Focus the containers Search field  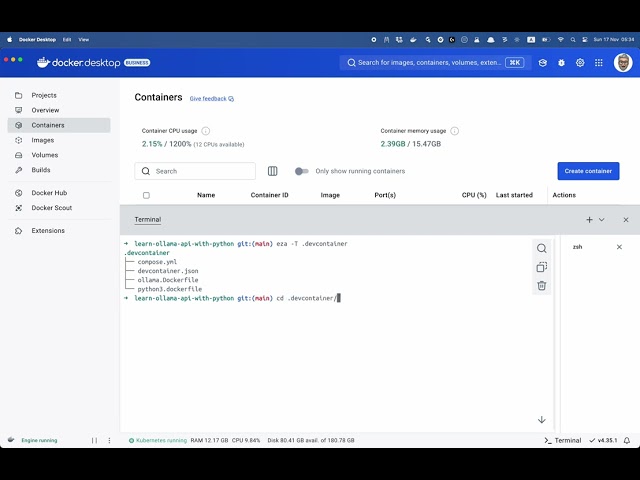[x=195, y=171]
